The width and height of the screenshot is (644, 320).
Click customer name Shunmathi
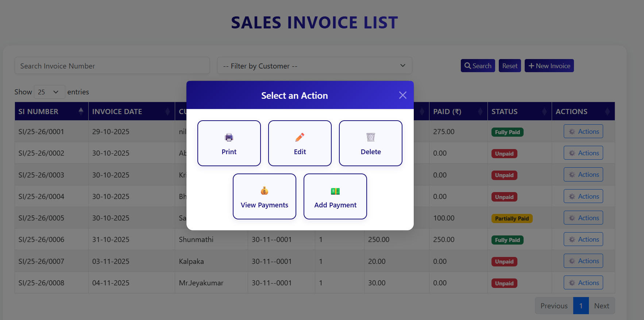[x=196, y=239]
